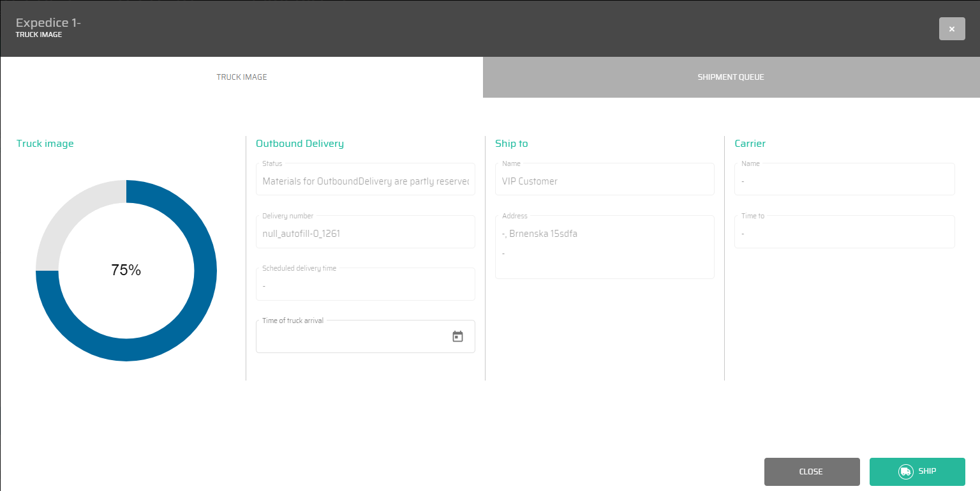This screenshot has width=980, height=491.
Task: Click the truck icon on the Ship button
Action: coord(905,472)
